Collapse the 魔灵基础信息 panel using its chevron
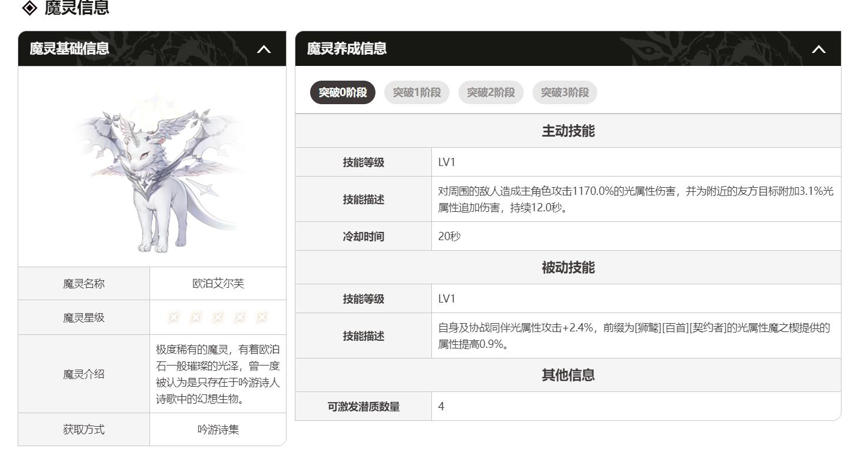 tap(264, 49)
